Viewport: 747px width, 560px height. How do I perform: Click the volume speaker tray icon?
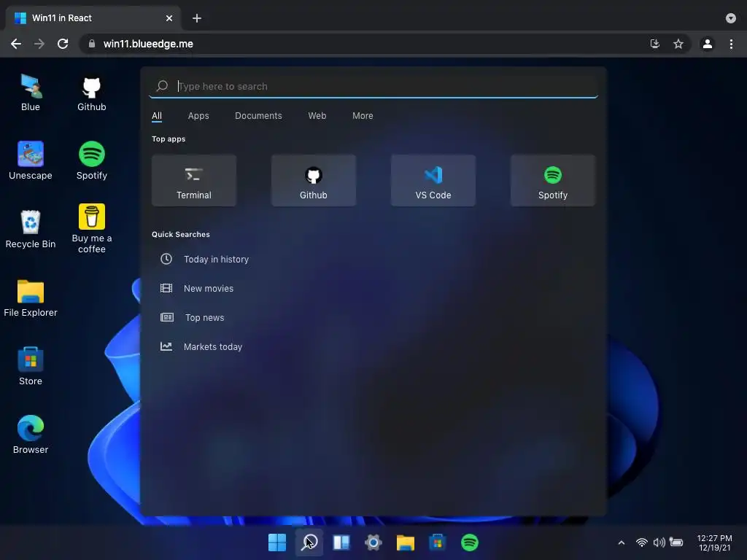tap(659, 542)
